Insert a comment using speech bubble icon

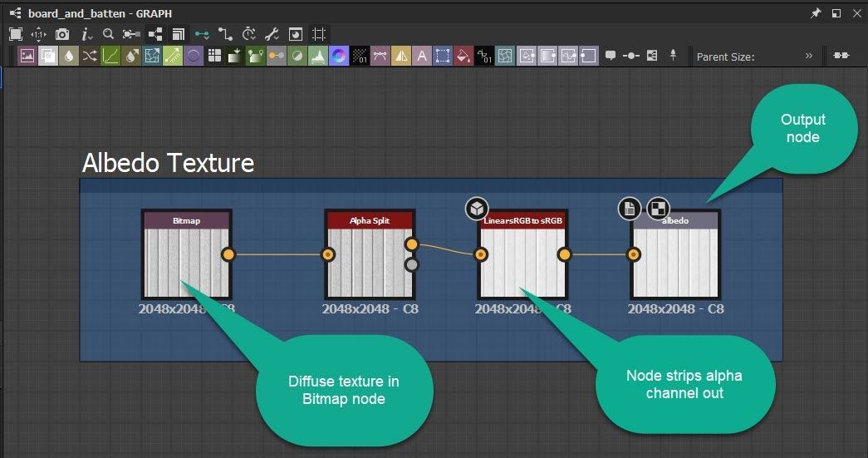(611, 57)
